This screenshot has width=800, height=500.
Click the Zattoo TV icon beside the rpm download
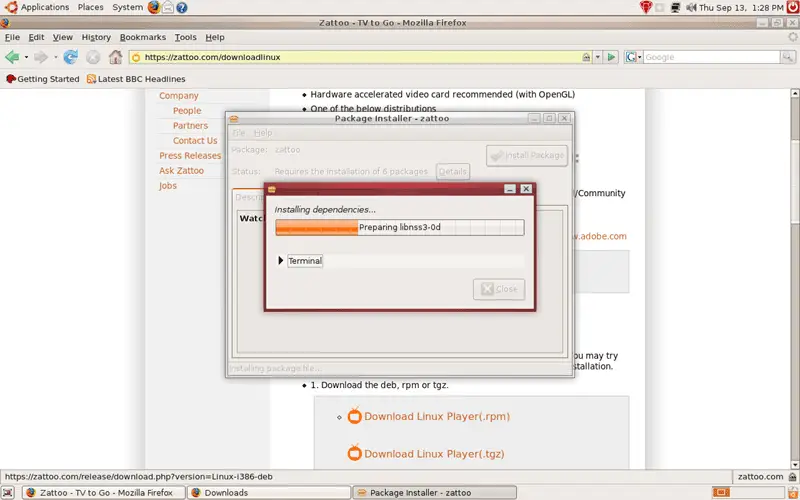click(x=354, y=416)
